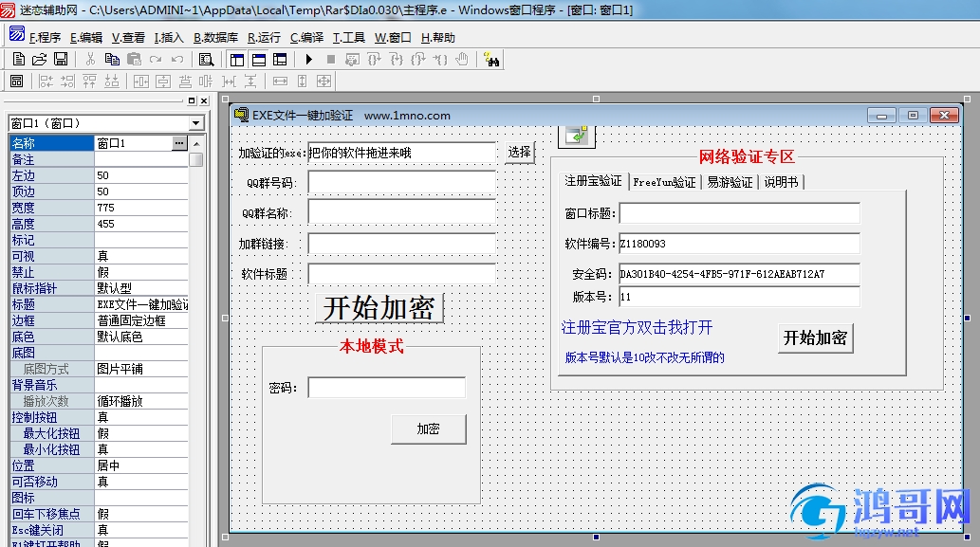Toggle the left-side work panel layout icon

tap(237, 60)
